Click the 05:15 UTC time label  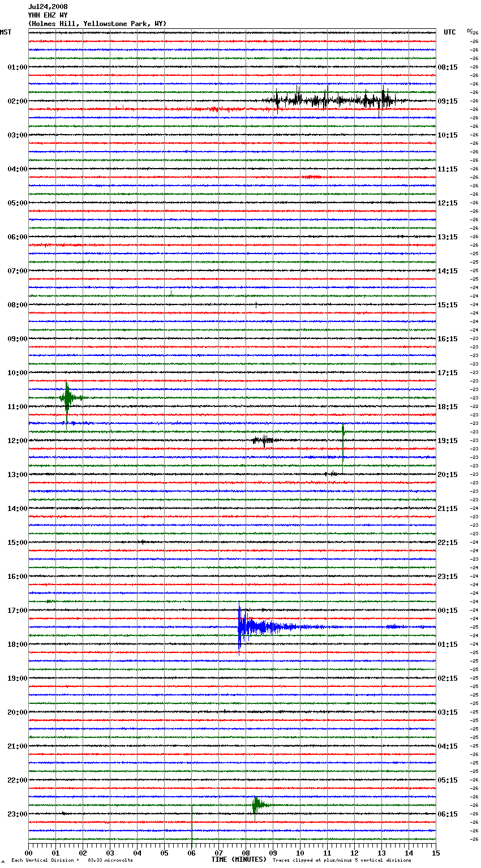pyautogui.click(x=448, y=780)
